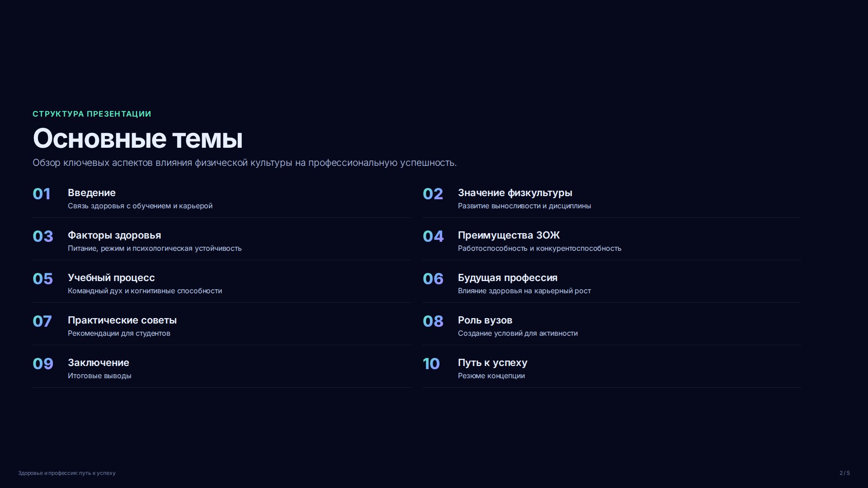
Task: Click 'Резюме концепции' description
Action: (x=491, y=376)
